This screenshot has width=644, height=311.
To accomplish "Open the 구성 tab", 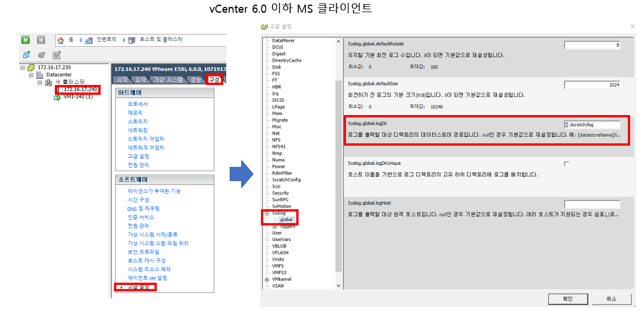I will click(214, 80).
